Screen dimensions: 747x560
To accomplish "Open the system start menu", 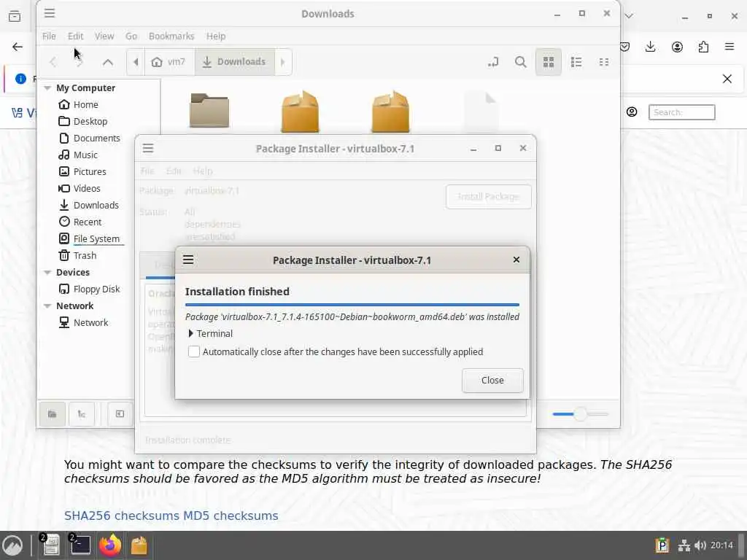I will (12, 545).
